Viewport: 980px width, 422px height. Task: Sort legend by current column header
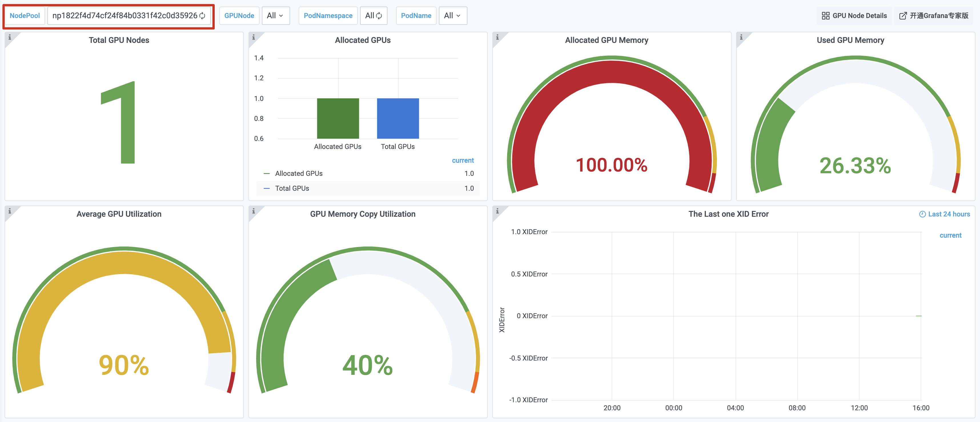point(463,160)
